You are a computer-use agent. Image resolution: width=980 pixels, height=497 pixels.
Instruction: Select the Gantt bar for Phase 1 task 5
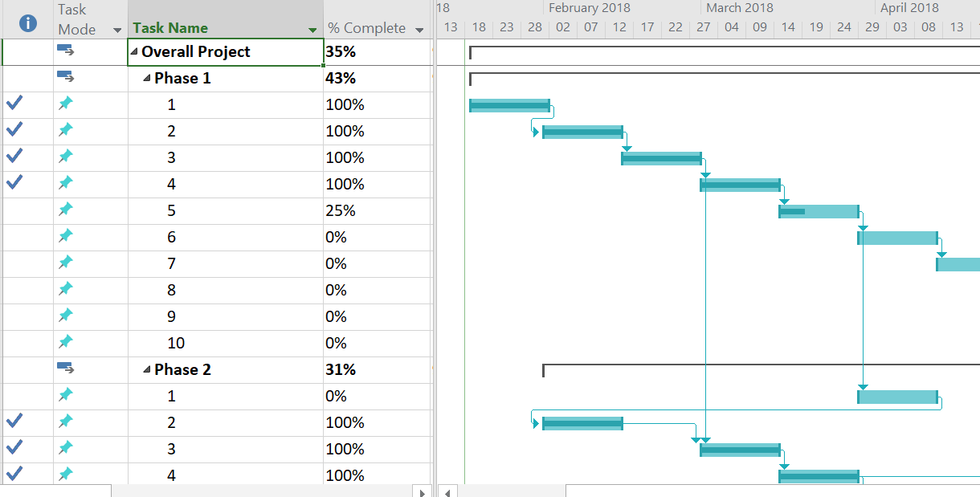point(819,211)
